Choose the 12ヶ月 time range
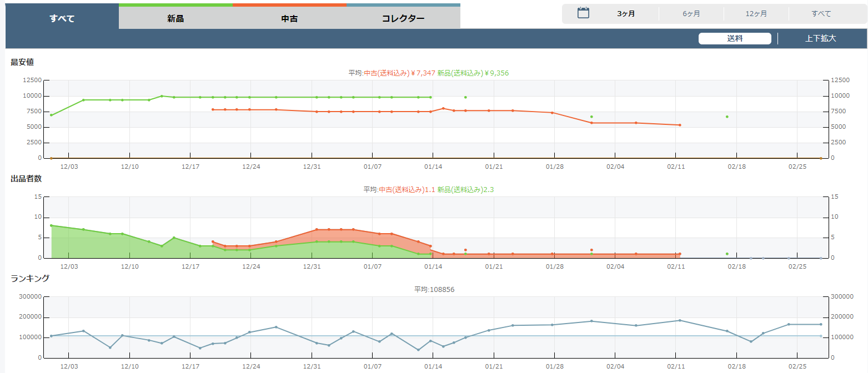 click(x=756, y=14)
